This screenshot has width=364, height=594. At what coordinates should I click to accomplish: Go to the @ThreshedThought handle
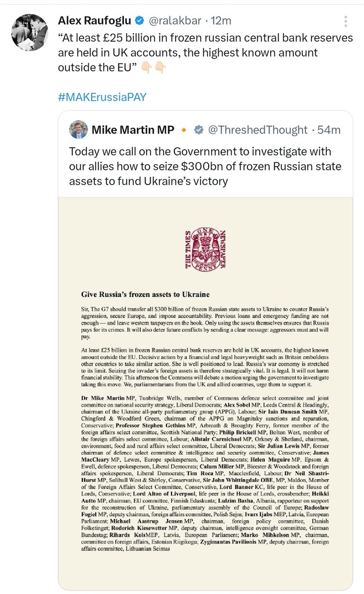[x=258, y=130]
